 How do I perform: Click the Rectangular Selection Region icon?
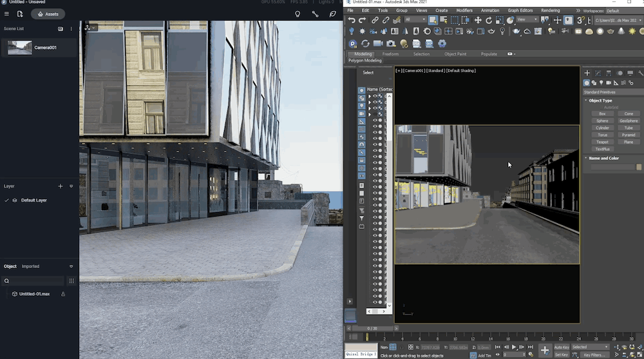point(454,20)
